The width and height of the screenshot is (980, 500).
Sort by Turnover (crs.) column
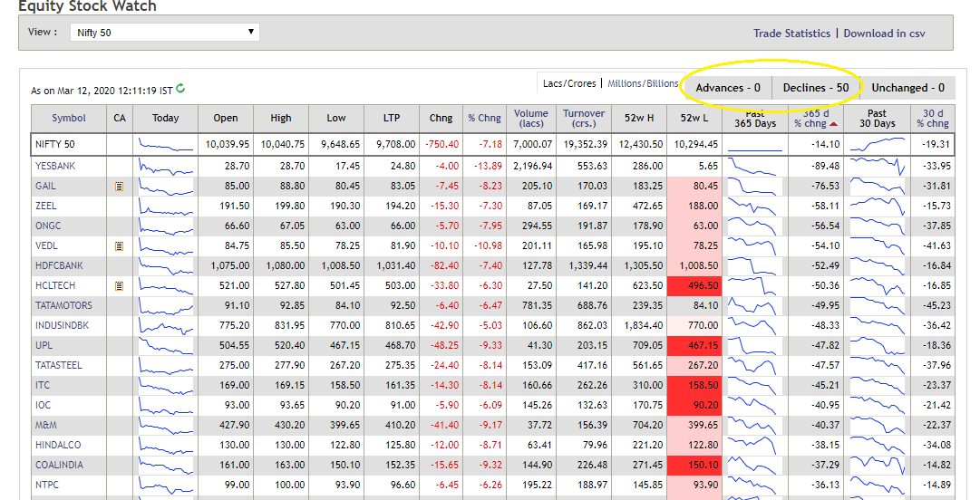click(x=584, y=118)
